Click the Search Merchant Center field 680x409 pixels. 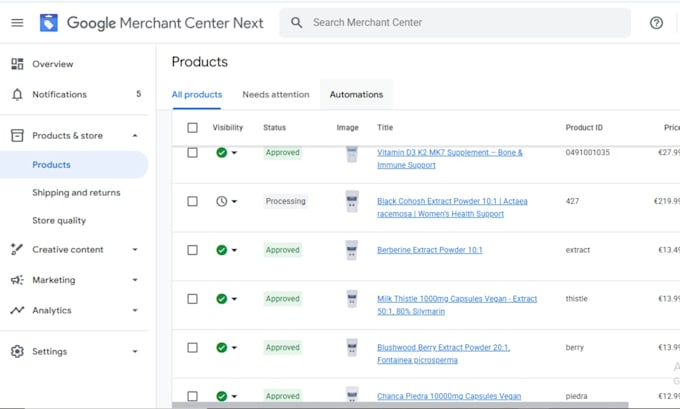point(455,23)
